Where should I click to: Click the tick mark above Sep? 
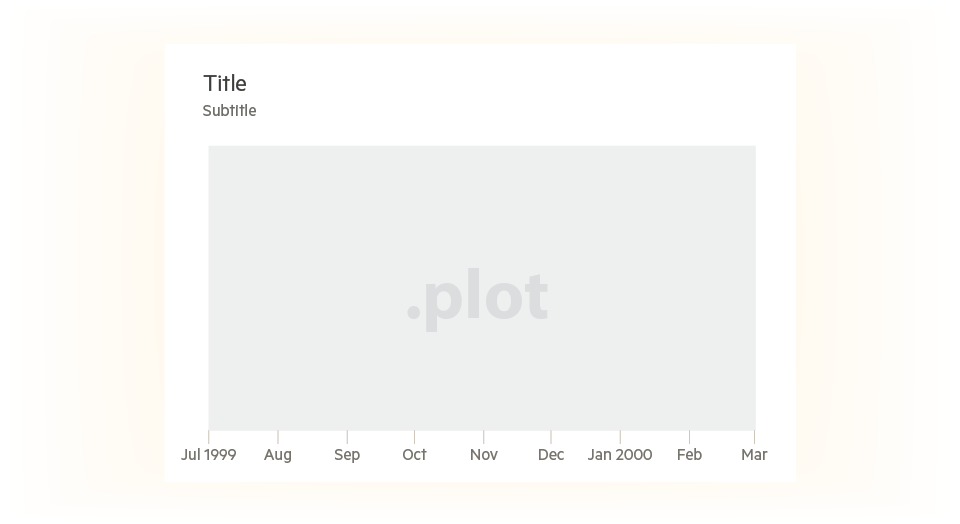coord(347,437)
